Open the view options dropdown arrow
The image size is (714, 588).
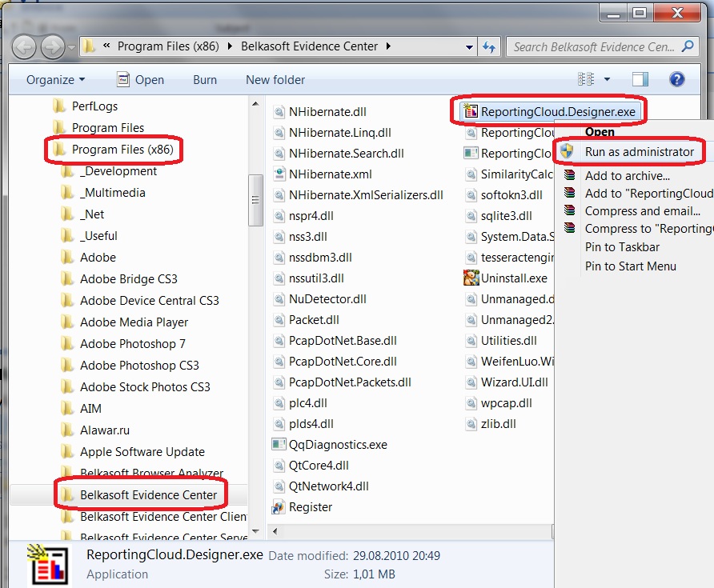point(607,79)
